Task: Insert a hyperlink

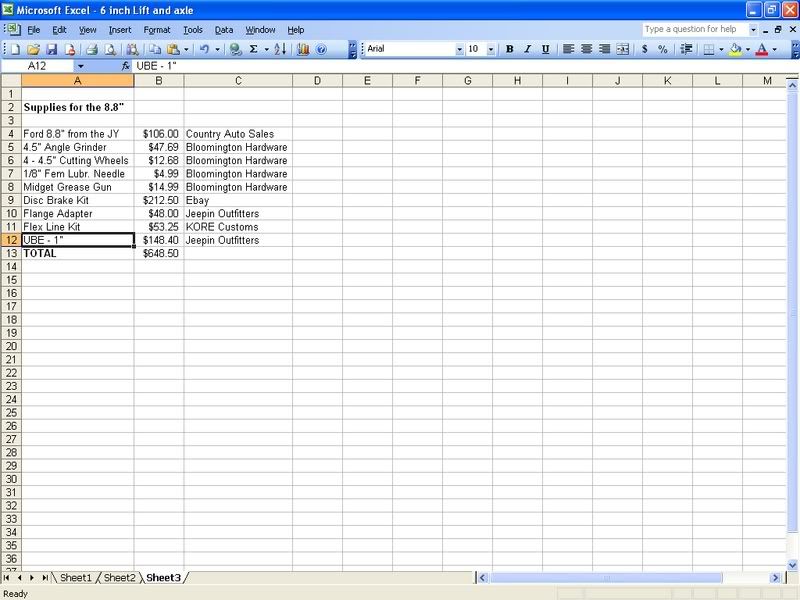Action: (235, 49)
